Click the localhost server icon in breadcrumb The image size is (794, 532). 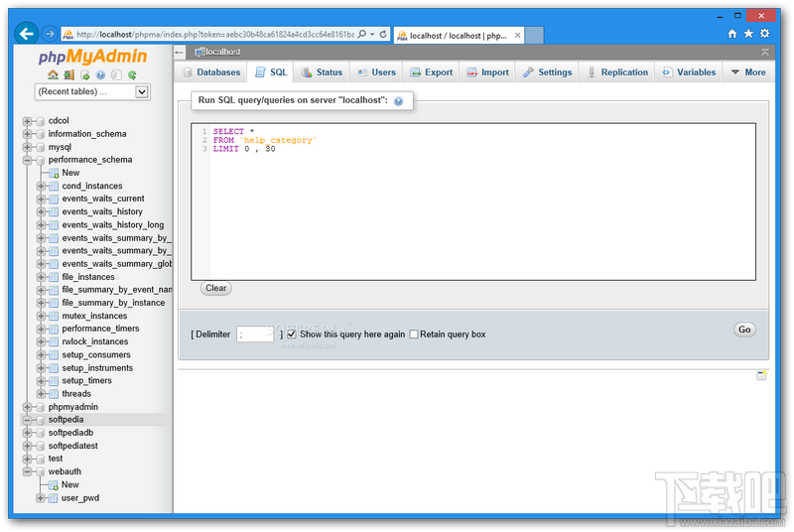[x=199, y=52]
